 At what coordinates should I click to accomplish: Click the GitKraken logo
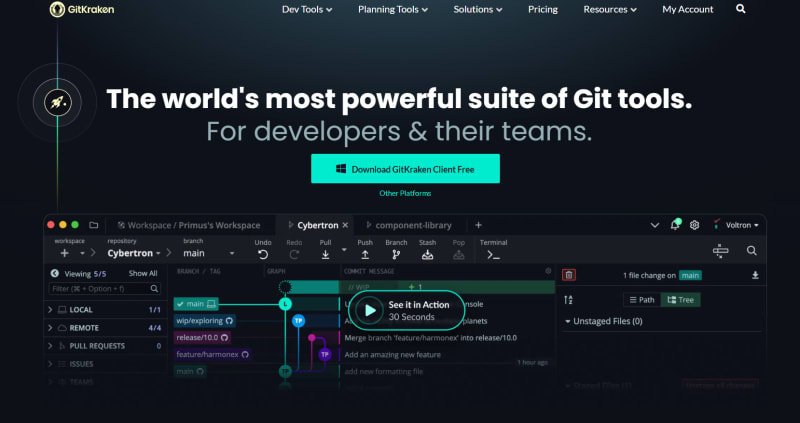tap(82, 9)
